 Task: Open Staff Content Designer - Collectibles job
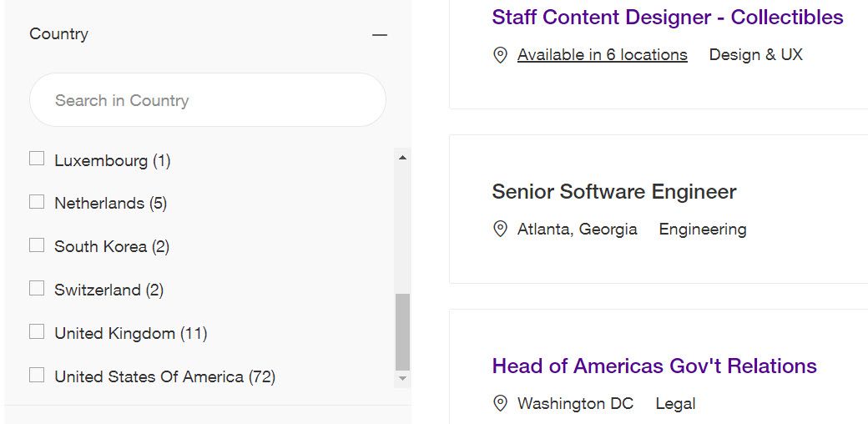click(667, 17)
